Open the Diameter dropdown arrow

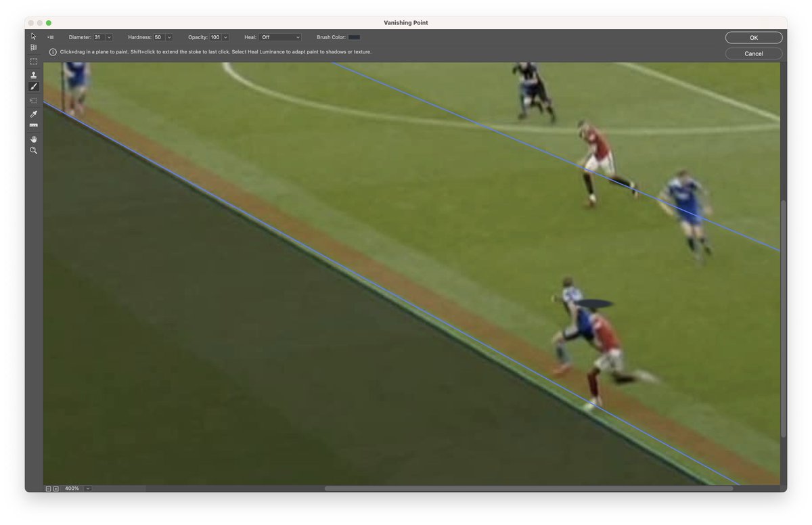pyautogui.click(x=109, y=37)
